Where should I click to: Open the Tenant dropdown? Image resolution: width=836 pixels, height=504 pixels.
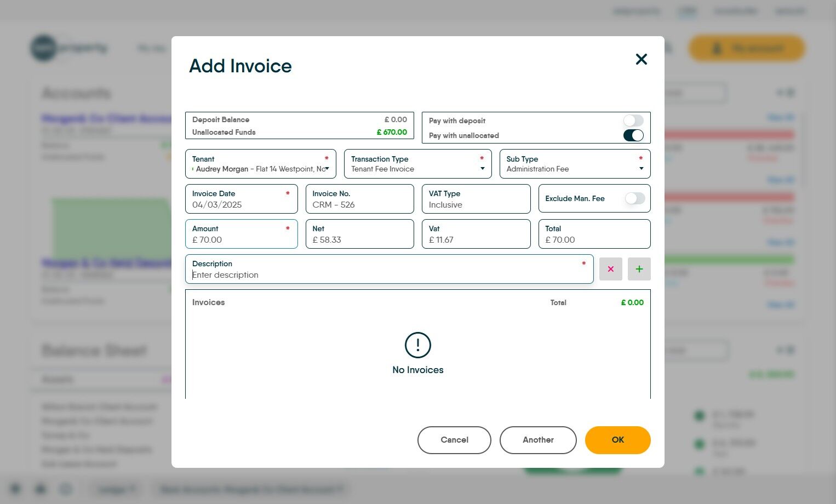coord(261,164)
